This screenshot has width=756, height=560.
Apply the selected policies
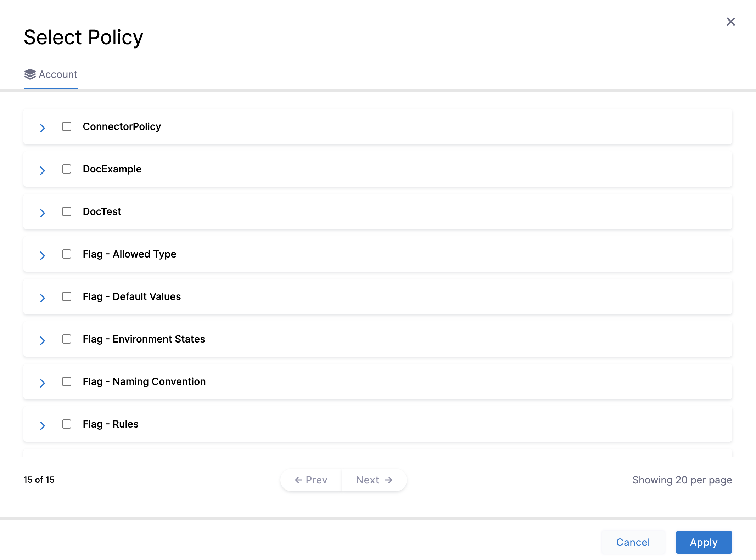pyautogui.click(x=704, y=542)
